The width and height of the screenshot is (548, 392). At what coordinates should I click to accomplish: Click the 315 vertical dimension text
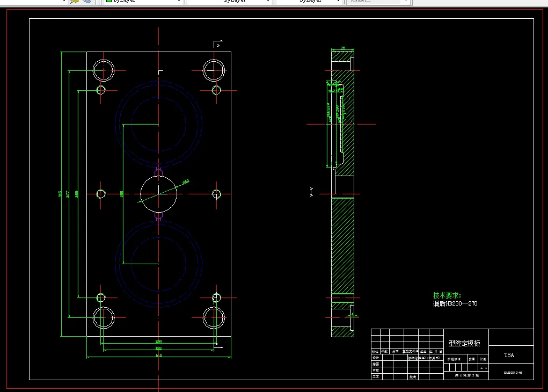(x=60, y=194)
